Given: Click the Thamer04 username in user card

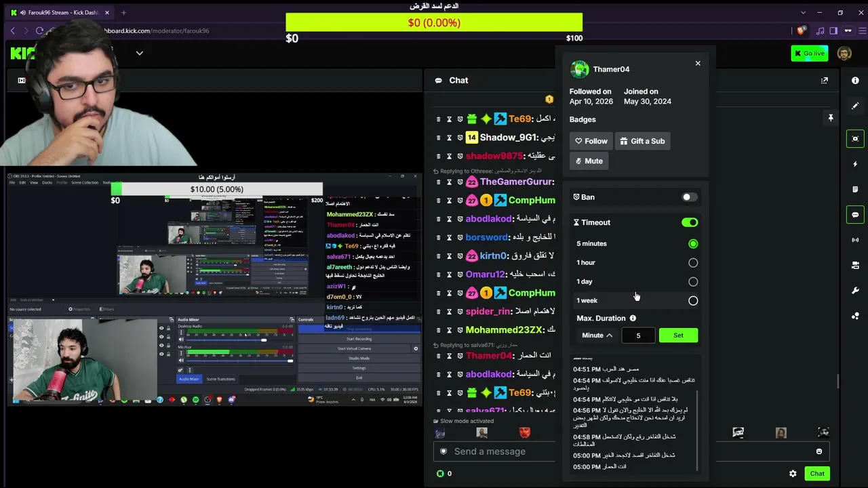Looking at the screenshot, I should click(611, 69).
